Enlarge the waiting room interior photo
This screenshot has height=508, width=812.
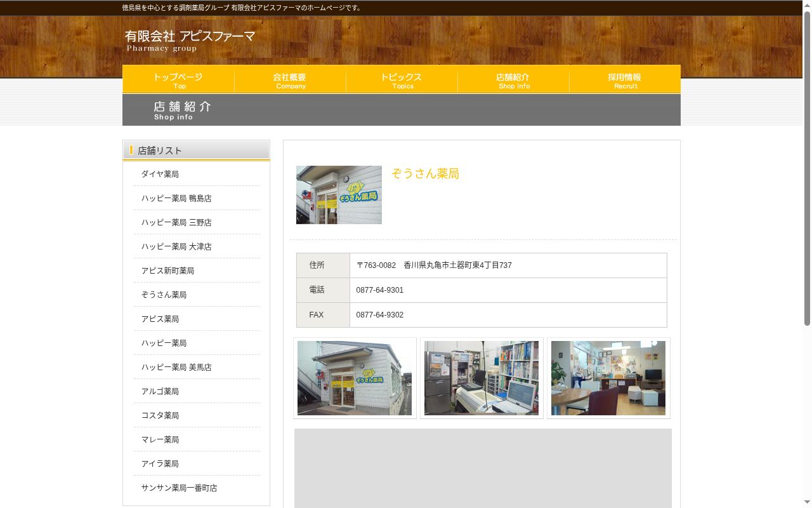tap(608, 378)
